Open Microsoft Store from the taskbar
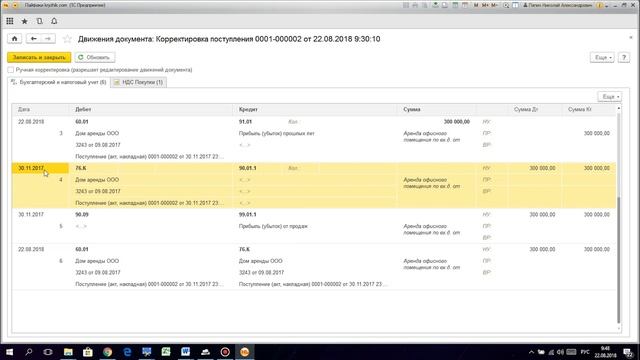The width and height of the screenshot is (640, 360). click(88, 352)
